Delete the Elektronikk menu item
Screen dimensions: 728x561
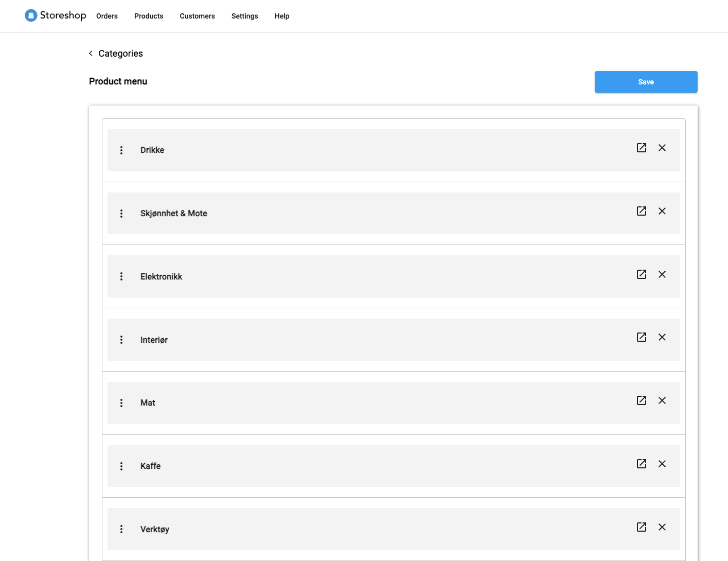tap(662, 274)
